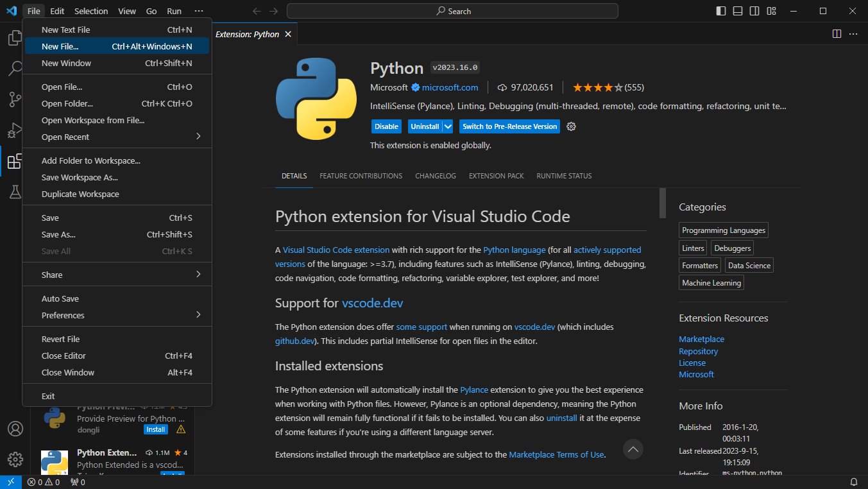The image size is (868, 489).
Task: Open the Manage gear in activity bar
Action: (15, 459)
